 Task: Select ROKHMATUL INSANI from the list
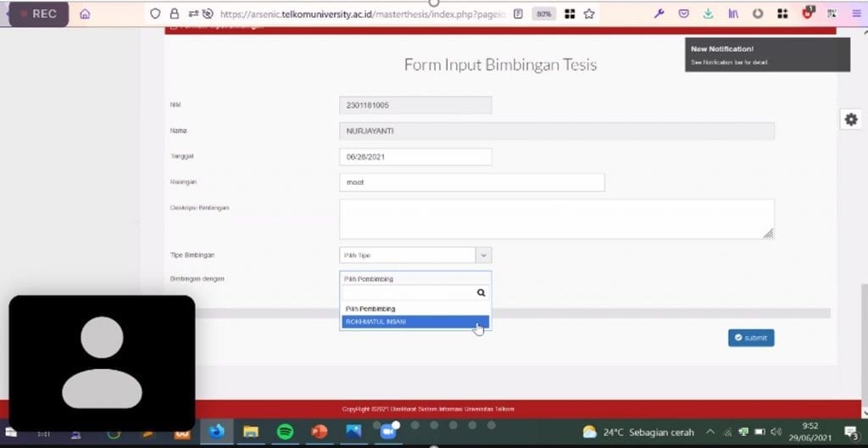pos(415,322)
